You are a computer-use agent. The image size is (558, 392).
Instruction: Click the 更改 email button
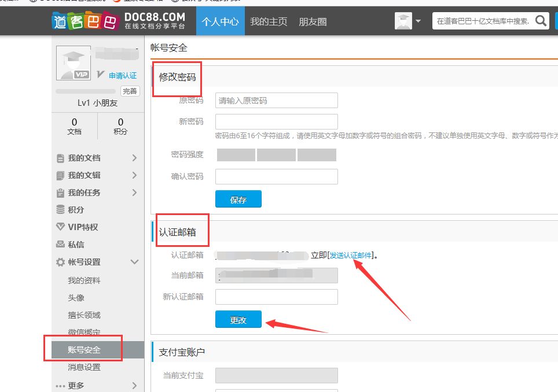(x=238, y=320)
